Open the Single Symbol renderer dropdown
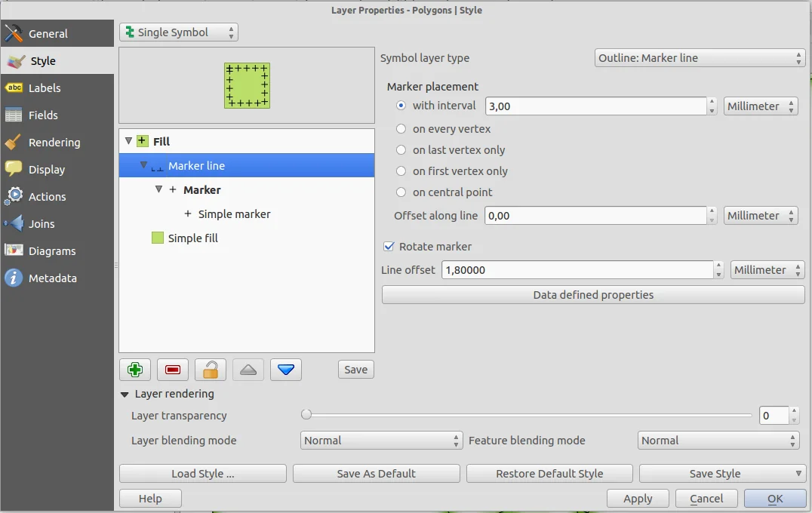The image size is (812, 513). pyautogui.click(x=178, y=32)
